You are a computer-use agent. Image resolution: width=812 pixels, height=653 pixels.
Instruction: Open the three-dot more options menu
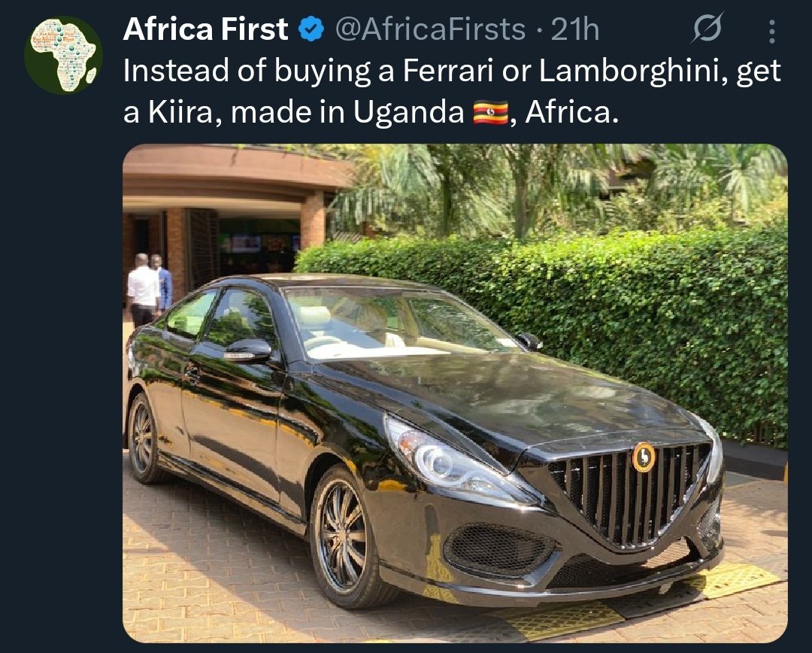pos(772,31)
